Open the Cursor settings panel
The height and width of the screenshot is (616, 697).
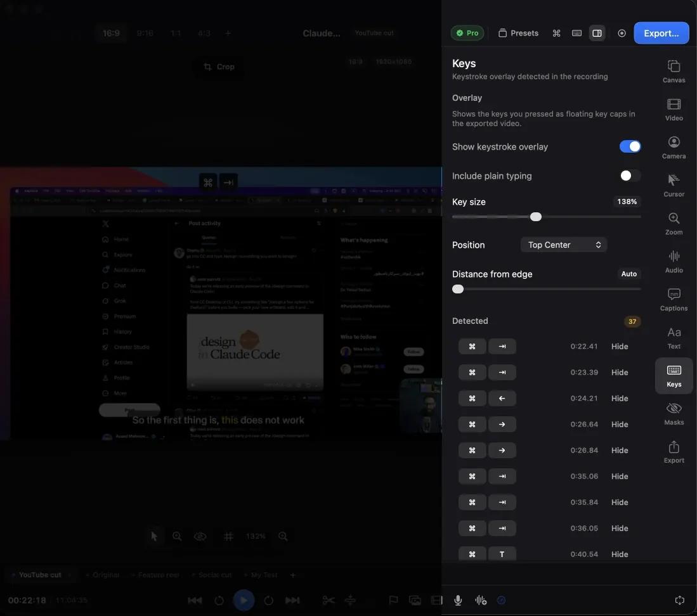674,186
